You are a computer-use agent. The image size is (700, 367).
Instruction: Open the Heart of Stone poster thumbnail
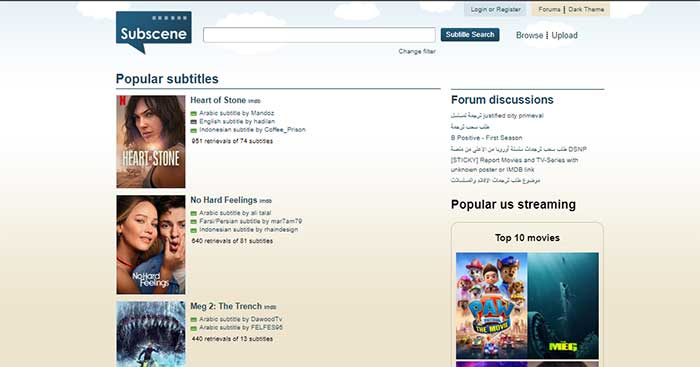(x=151, y=142)
